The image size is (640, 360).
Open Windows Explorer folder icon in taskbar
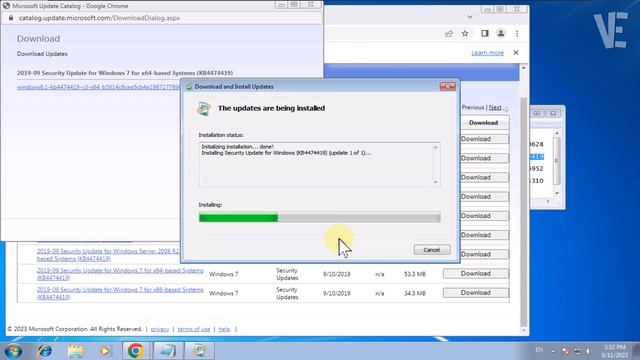pos(76,351)
